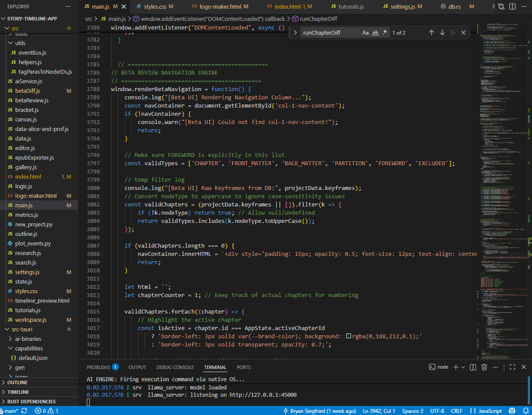532x415 pixels.
Task: Synchronize changes icon in status bar
Action: pos(24,411)
